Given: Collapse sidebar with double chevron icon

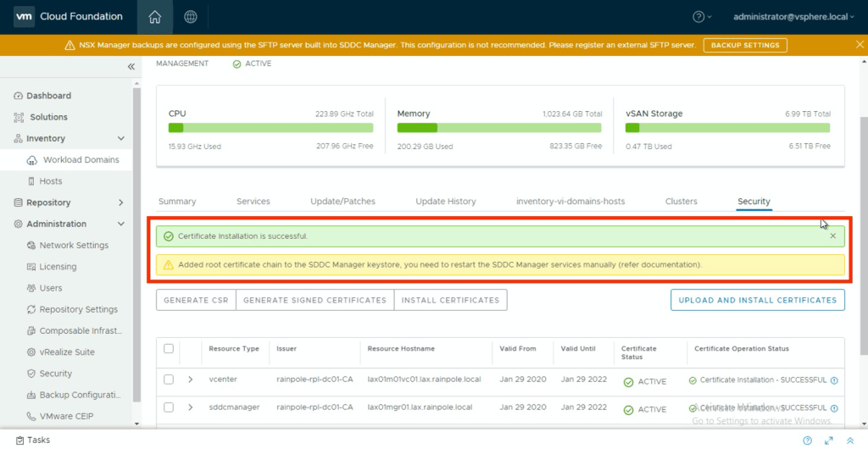Looking at the screenshot, I should [x=131, y=67].
